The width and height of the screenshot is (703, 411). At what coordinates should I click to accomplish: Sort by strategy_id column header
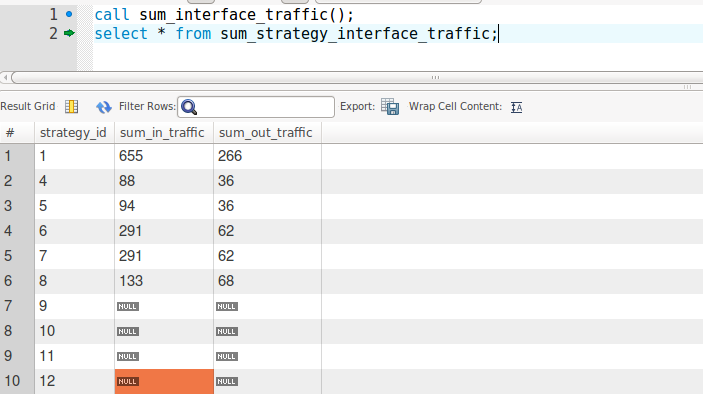pyautogui.click(x=74, y=133)
